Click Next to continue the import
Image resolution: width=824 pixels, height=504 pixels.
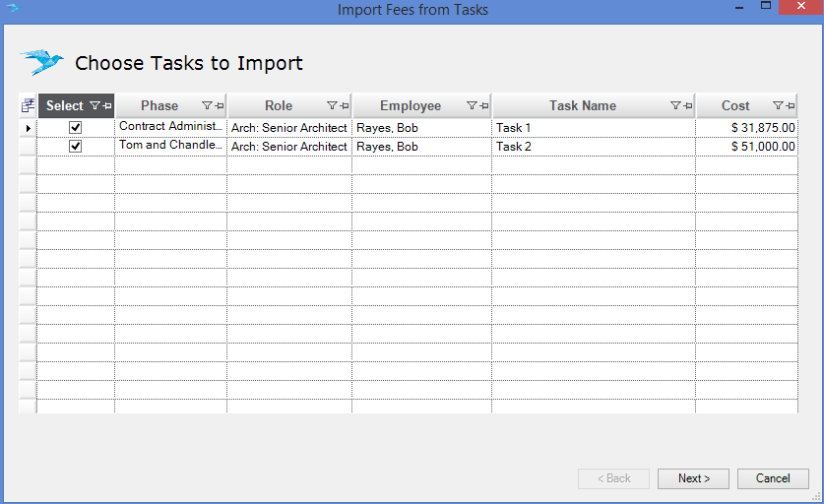pos(693,478)
